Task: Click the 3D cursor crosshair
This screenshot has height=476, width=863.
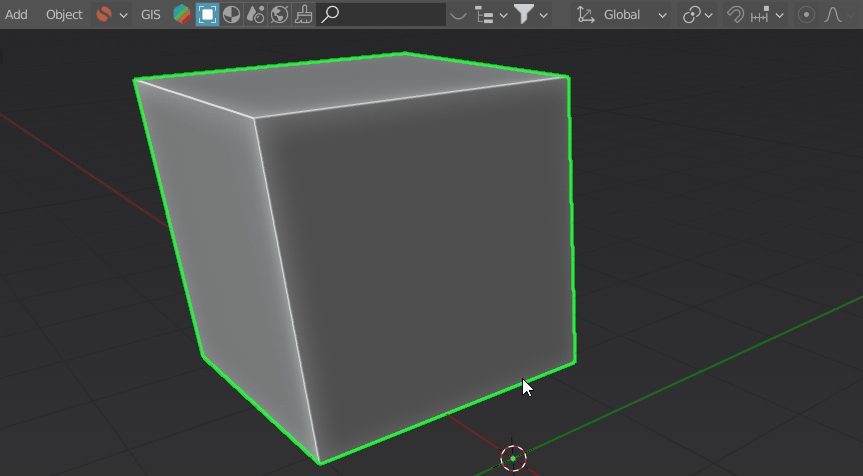Action: point(513,458)
